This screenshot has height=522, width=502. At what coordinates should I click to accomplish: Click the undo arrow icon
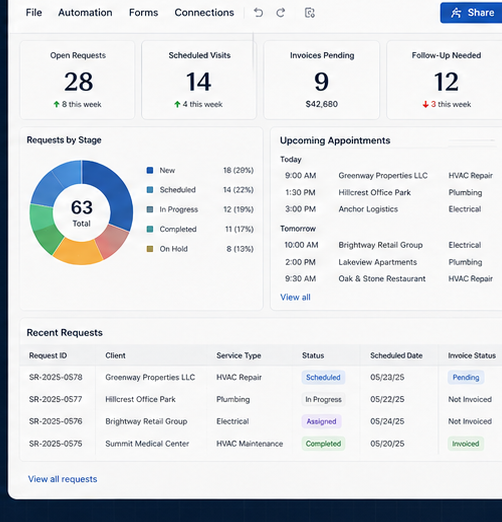[258, 13]
